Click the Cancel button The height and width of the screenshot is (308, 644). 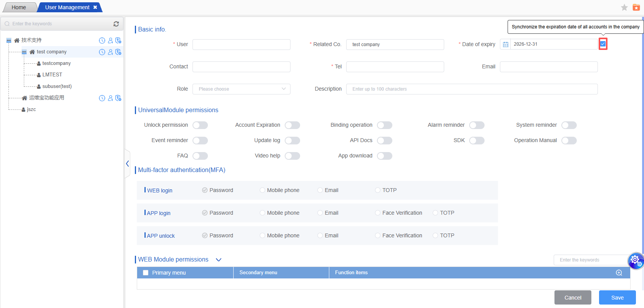click(573, 298)
